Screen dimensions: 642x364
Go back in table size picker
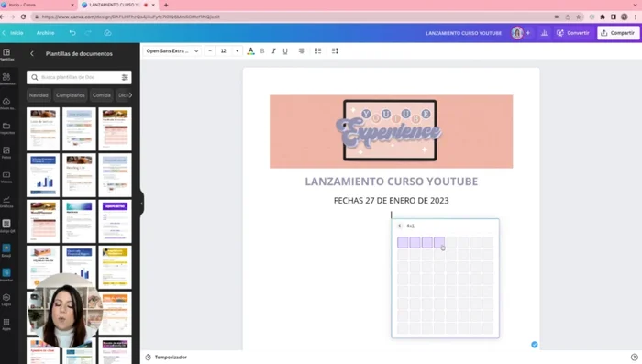pyautogui.click(x=400, y=226)
